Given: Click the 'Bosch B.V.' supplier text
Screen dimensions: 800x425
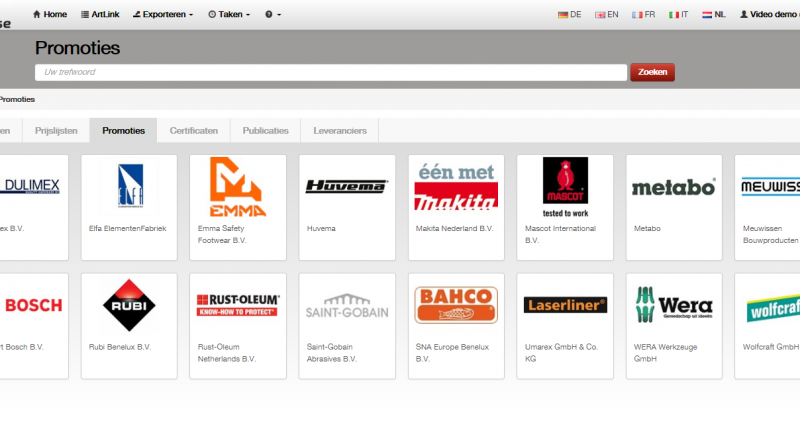Looking at the screenshot, I should [x=22, y=347].
